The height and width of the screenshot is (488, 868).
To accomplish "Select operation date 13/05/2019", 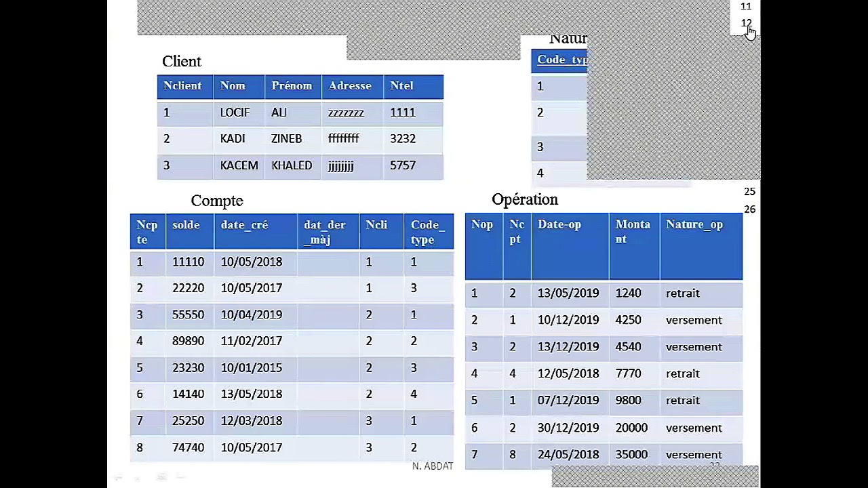I will (x=568, y=293).
